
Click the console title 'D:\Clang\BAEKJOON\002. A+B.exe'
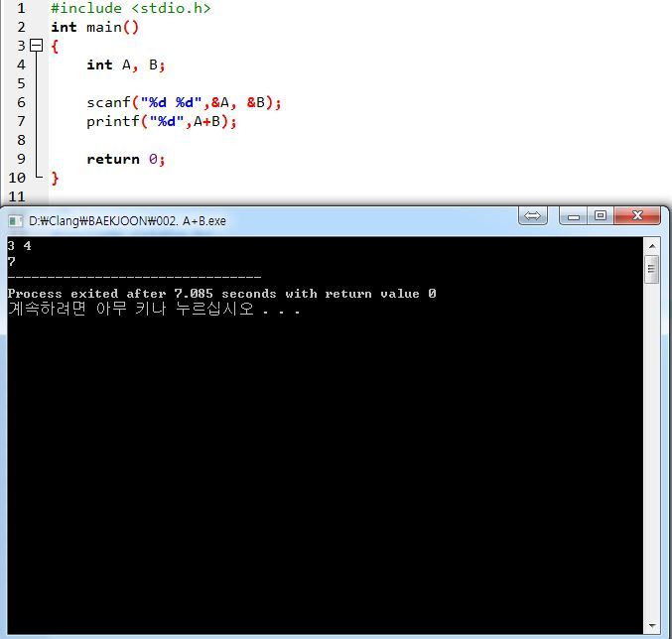tap(127, 221)
